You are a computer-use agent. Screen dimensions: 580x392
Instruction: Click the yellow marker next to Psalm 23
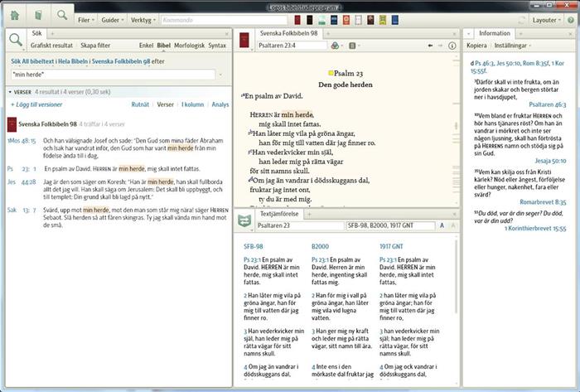click(x=331, y=73)
